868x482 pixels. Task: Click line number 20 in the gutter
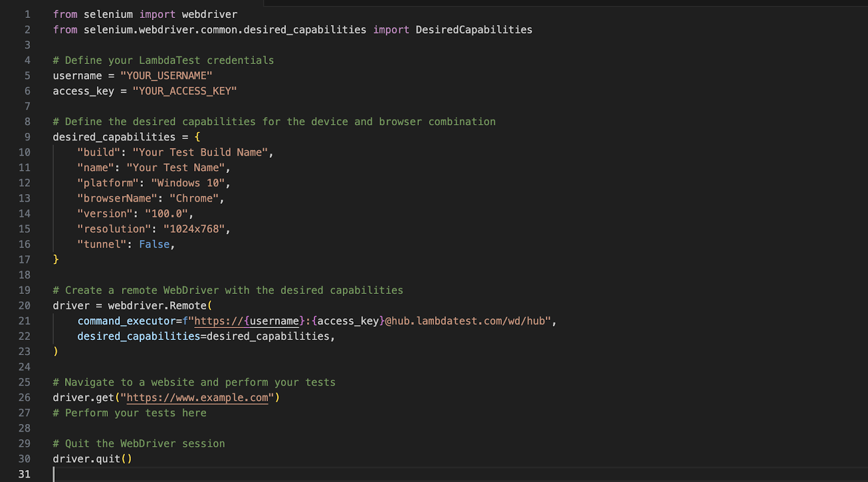tap(24, 305)
